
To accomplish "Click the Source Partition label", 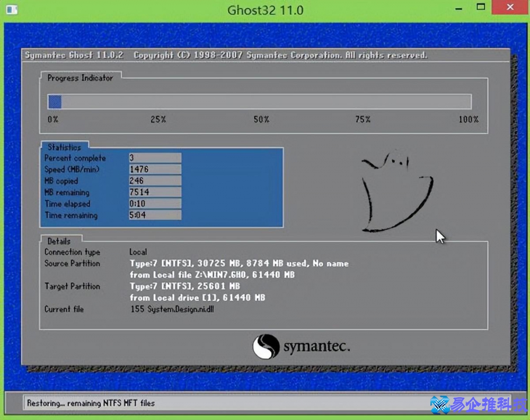I will pos(72,263).
